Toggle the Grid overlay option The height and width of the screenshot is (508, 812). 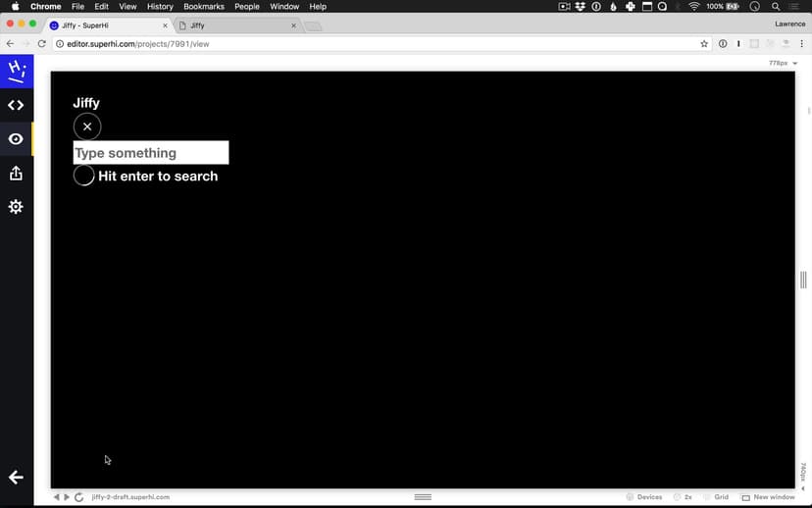pyautogui.click(x=716, y=497)
